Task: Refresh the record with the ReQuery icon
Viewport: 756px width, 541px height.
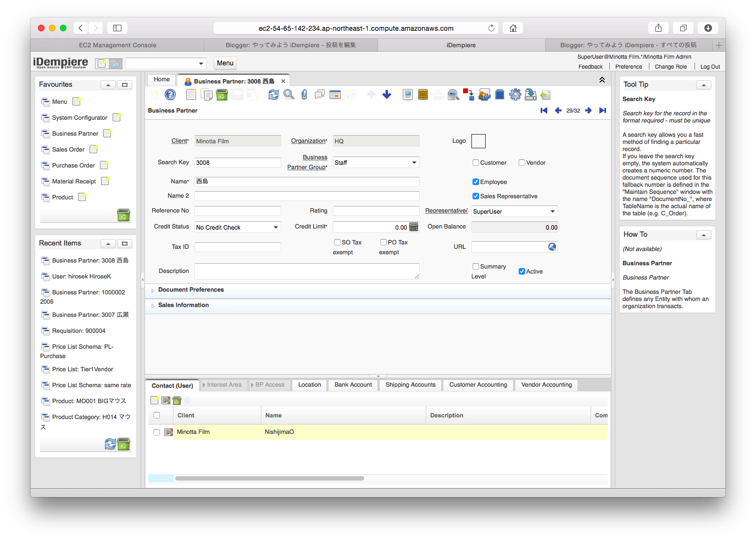Action: tap(273, 95)
